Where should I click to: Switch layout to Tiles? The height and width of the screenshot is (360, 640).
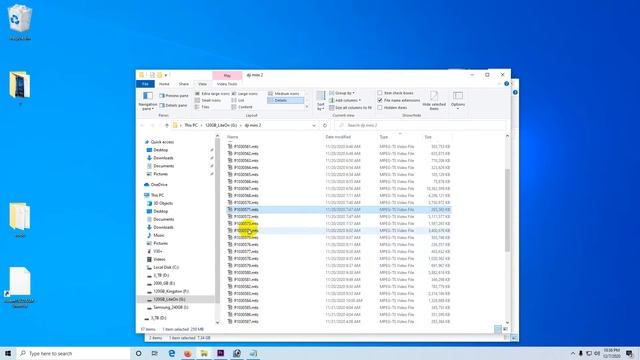point(202,107)
